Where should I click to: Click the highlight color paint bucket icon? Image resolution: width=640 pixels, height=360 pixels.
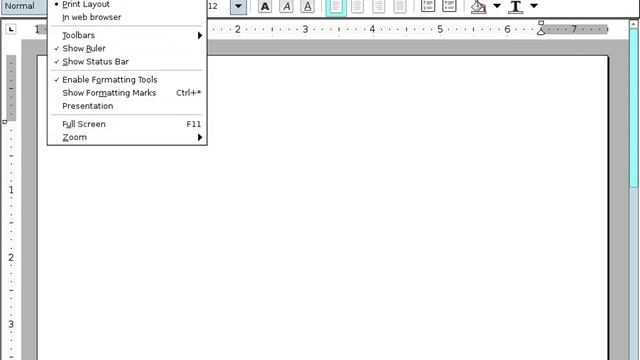click(478, 7)
